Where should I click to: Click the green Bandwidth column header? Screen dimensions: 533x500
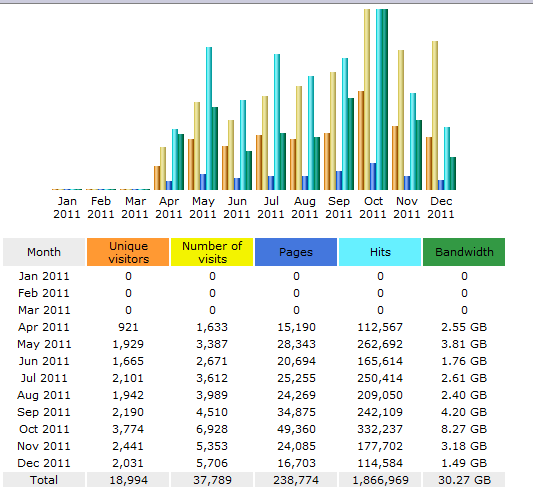pos(464,252)
